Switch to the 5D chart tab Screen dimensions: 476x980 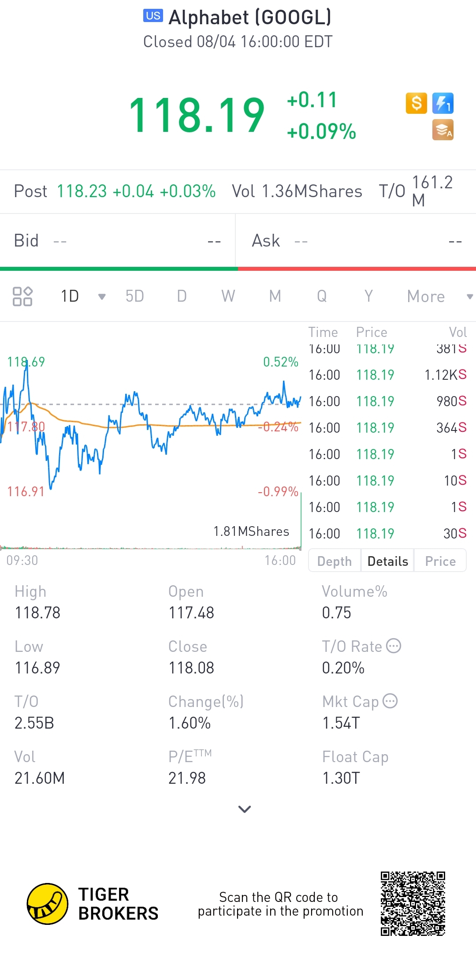134,296
